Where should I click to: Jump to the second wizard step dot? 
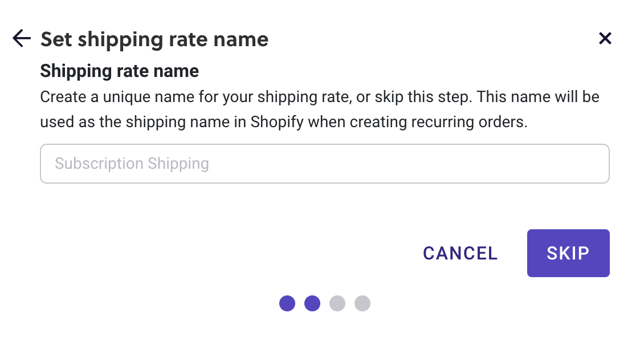click(x=312, y=303)
